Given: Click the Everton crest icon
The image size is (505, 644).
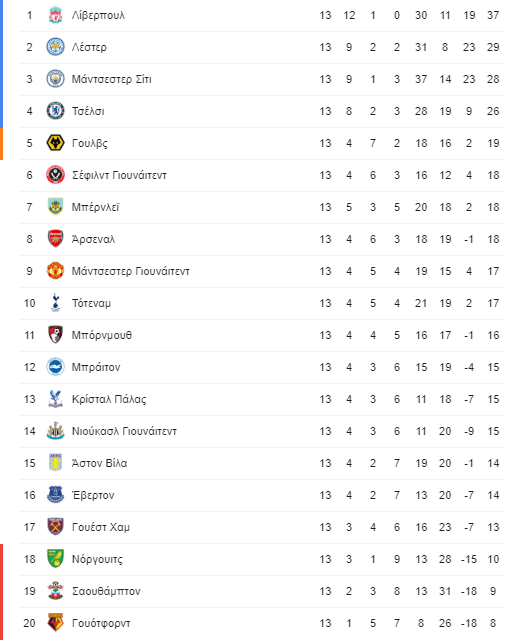Looking at the screenshot, I should (x=55, y=495).
